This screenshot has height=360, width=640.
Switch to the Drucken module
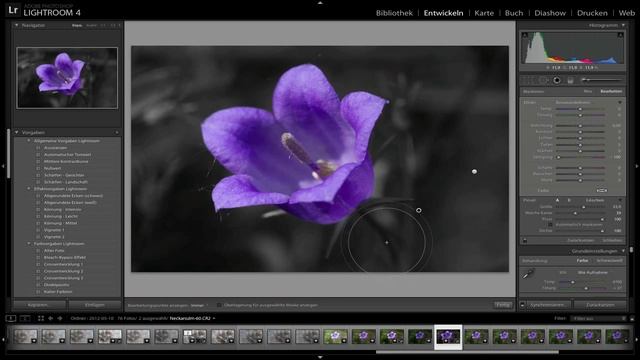point(592,13)
